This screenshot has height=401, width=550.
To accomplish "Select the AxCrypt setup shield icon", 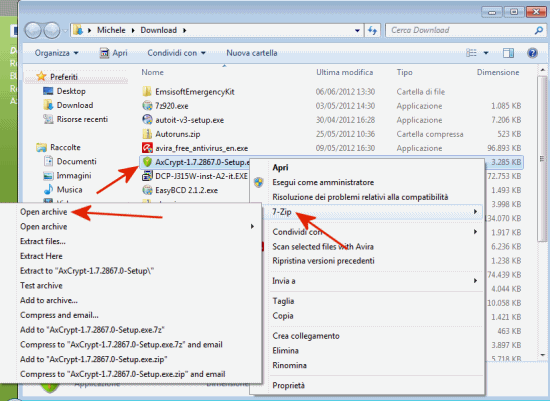I will [147, 162].
